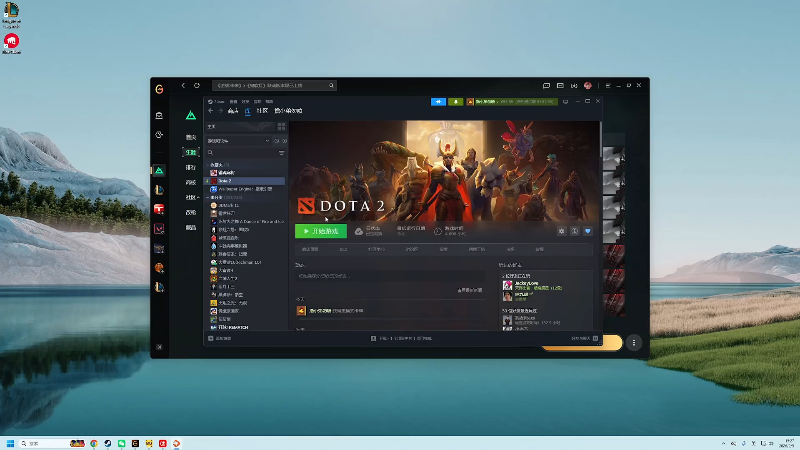Open the advanced filter icon beside library search
The width and height of the screenshot is (800, 450).
coord(281,153)
